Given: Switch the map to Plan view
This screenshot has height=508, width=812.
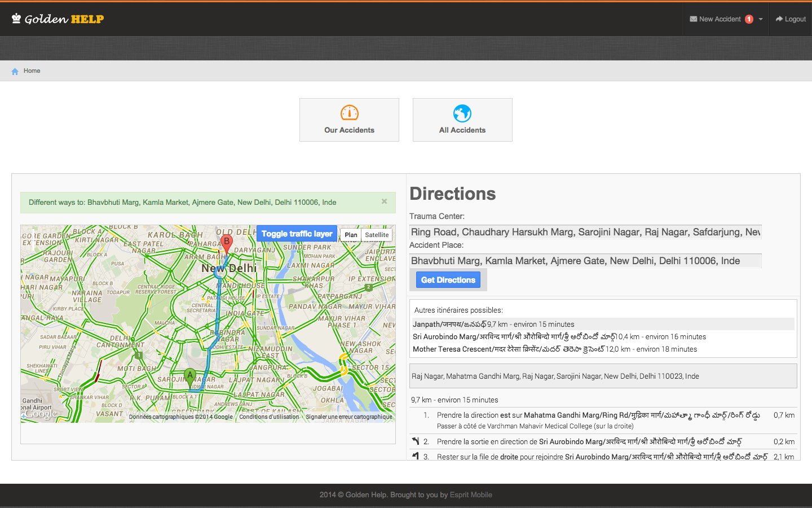Looking at the screenshot, I should click(x=351, y=235).
